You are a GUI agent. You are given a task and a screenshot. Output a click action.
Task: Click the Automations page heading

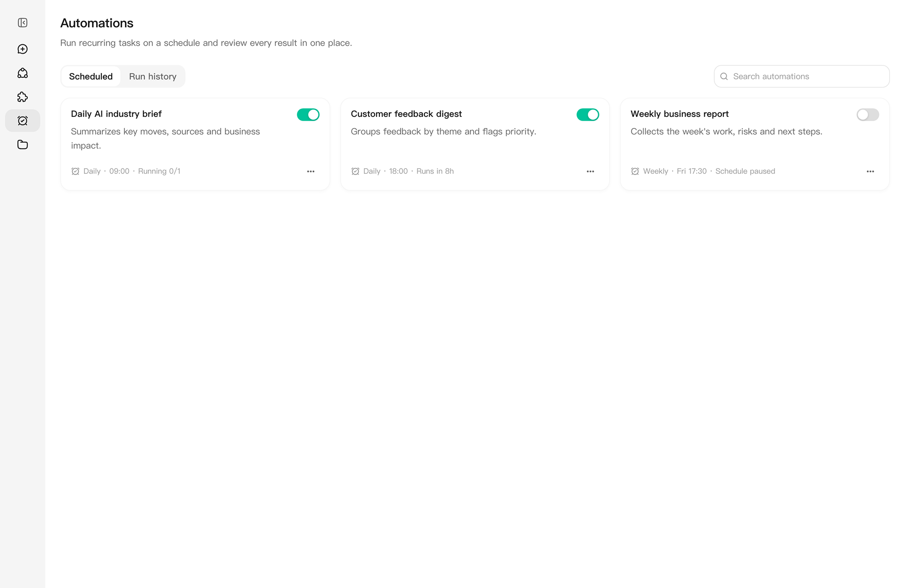pos(97,23)
